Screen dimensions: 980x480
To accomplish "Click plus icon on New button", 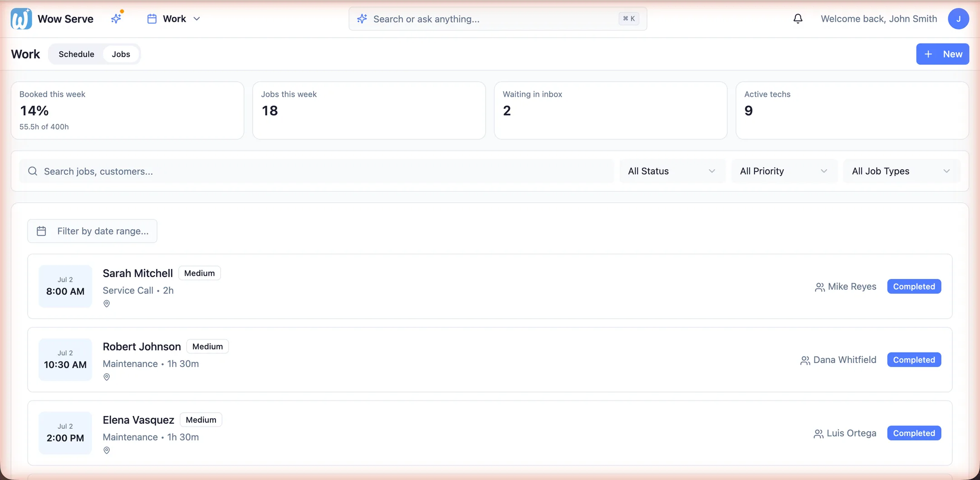I will [928, 54].
